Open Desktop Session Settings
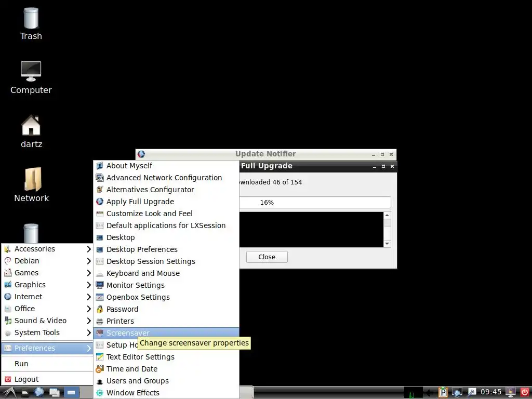532x399 pixels. tap(166, 261)
